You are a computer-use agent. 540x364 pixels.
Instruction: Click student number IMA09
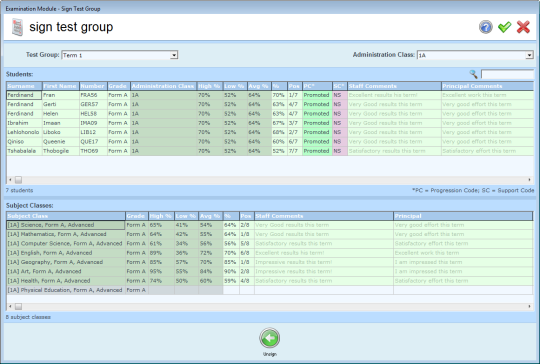pos(93,123)
